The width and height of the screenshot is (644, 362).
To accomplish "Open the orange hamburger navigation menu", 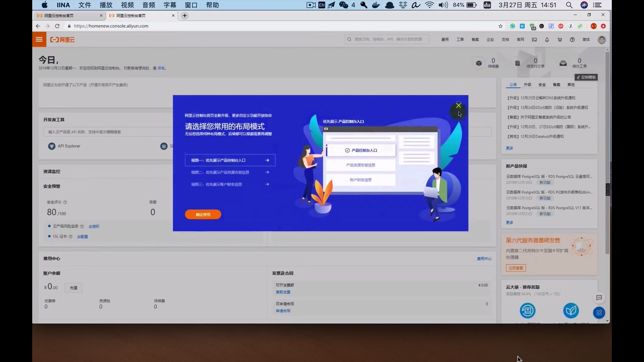I will click(39, 40).
